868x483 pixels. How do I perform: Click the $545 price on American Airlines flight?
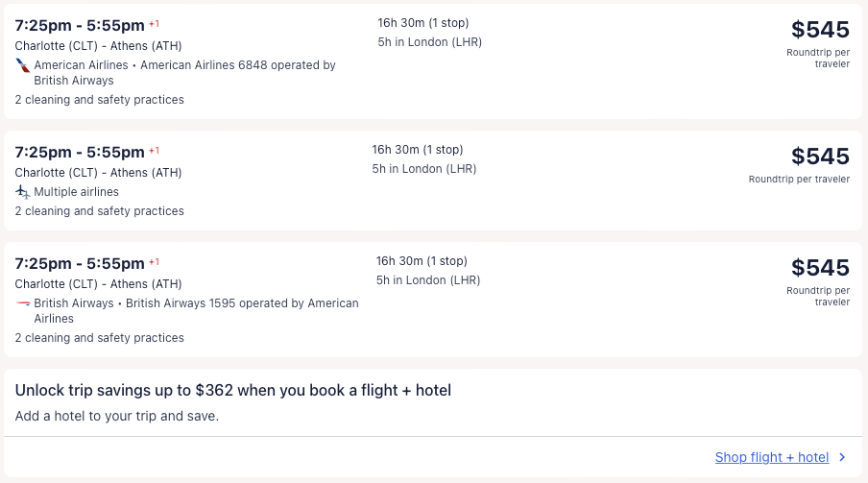[820, 30]
